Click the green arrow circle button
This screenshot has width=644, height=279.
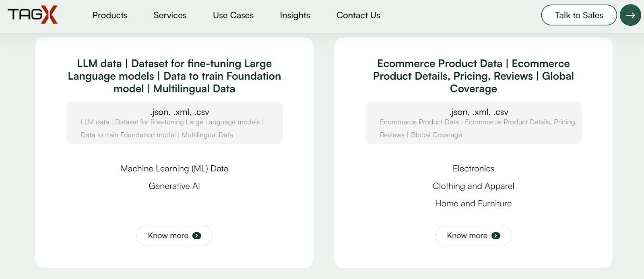[630, 15]
